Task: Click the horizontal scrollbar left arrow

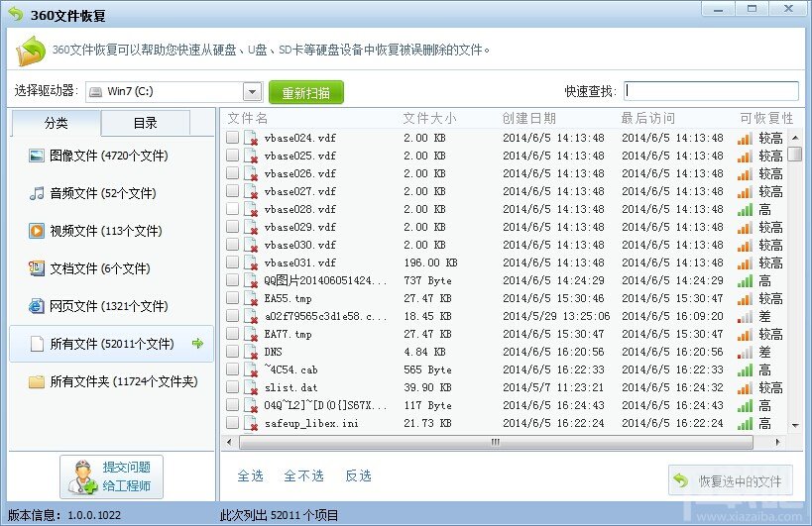Action: (229, 442)
